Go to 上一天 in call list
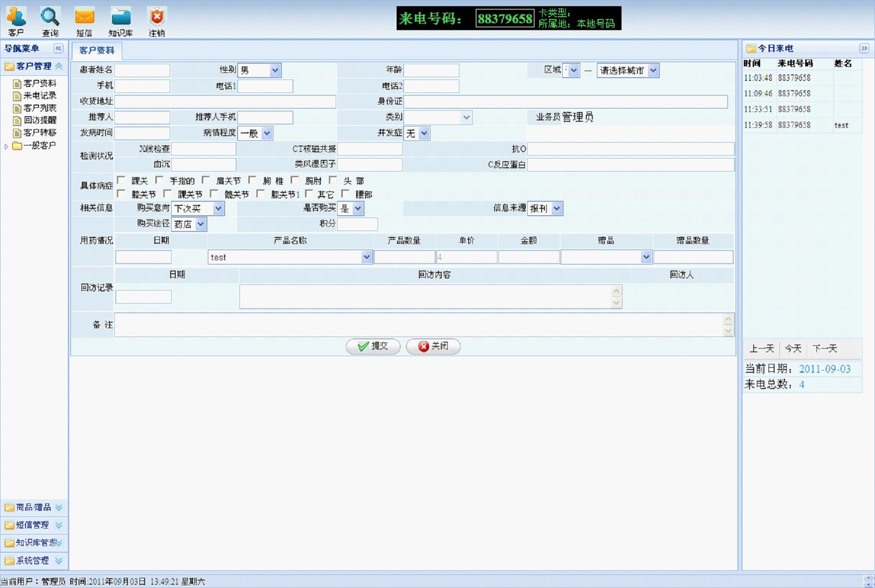The image size is (875, 588). coord(762,349)
